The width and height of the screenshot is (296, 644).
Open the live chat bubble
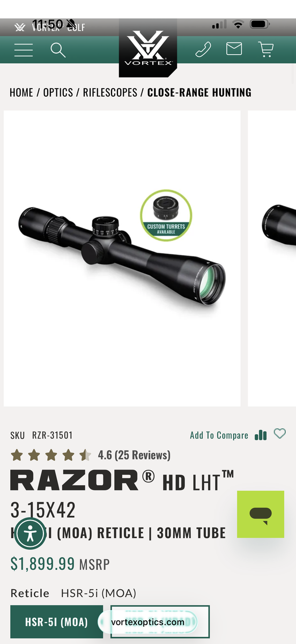[x=261, y=514]
